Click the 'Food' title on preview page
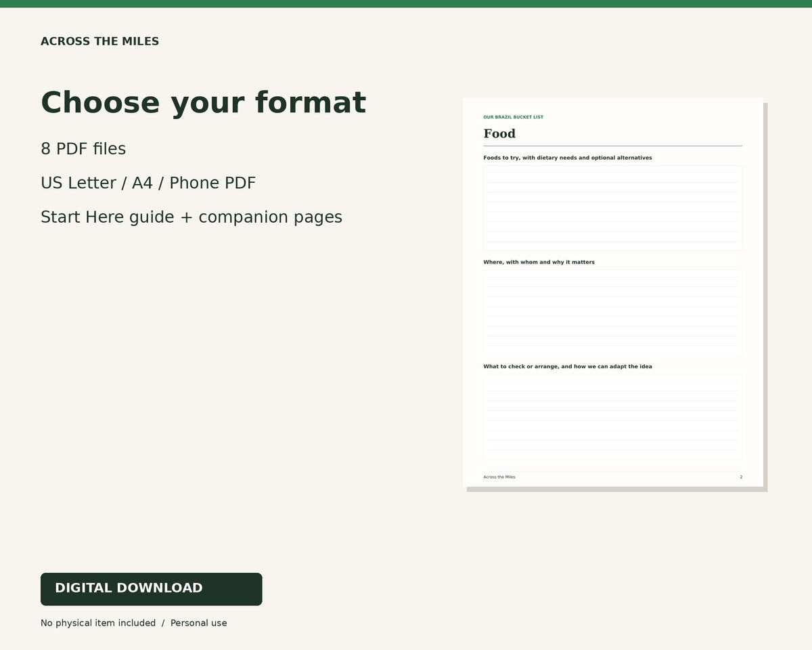Viewport: 812px width, 650px height. click(499, 133)
